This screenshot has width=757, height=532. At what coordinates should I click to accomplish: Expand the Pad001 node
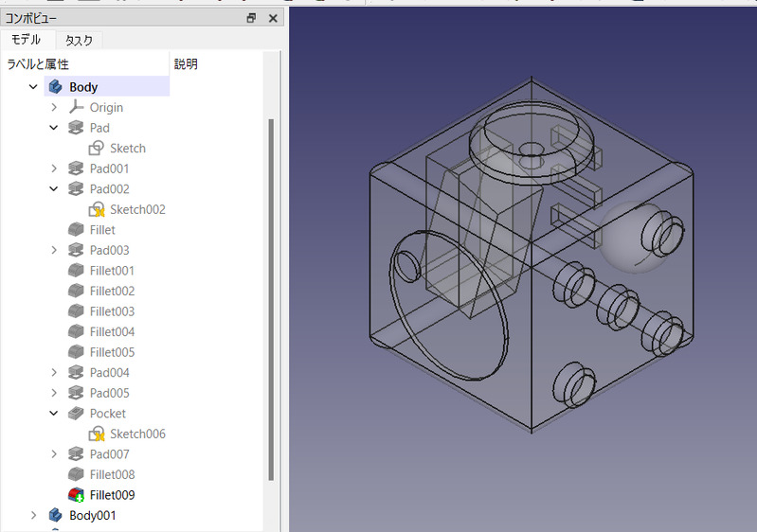pyautogui.click(x=54, y=168)
